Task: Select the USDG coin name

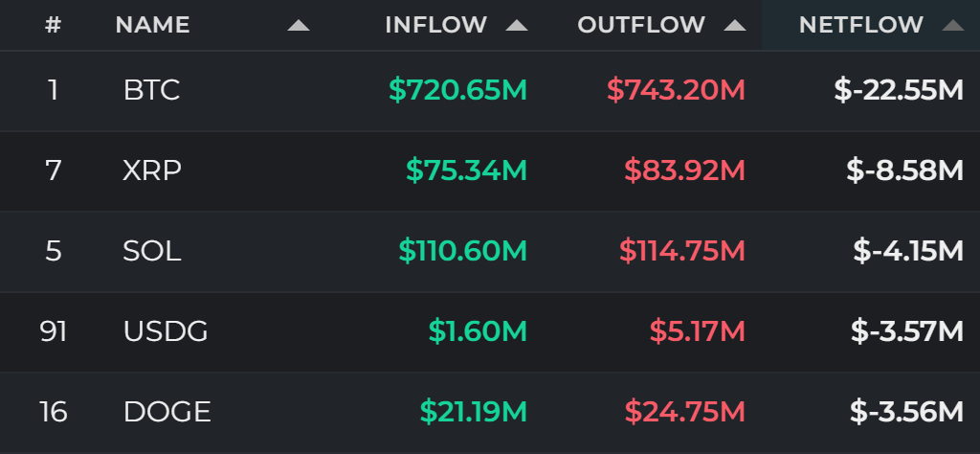Action: click(x=166, y=331)
